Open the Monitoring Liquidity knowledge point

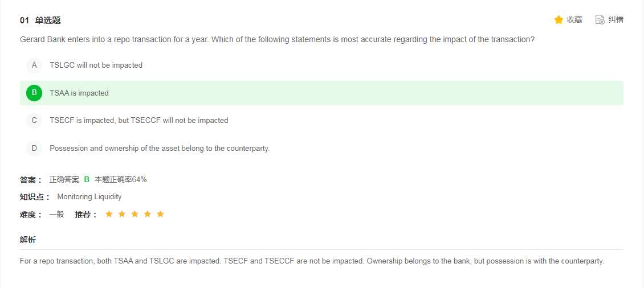point(89,197)
